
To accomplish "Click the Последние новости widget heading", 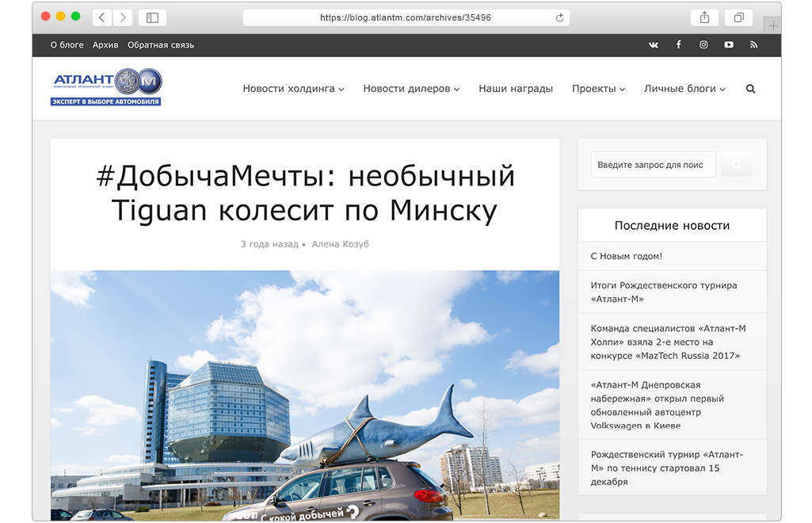I will 672,226.
